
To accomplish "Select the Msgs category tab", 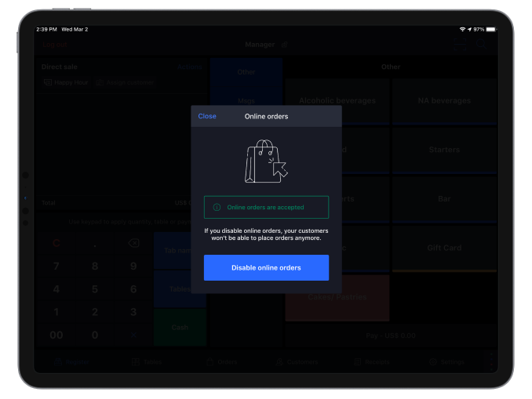I will [x=246, y=100].
